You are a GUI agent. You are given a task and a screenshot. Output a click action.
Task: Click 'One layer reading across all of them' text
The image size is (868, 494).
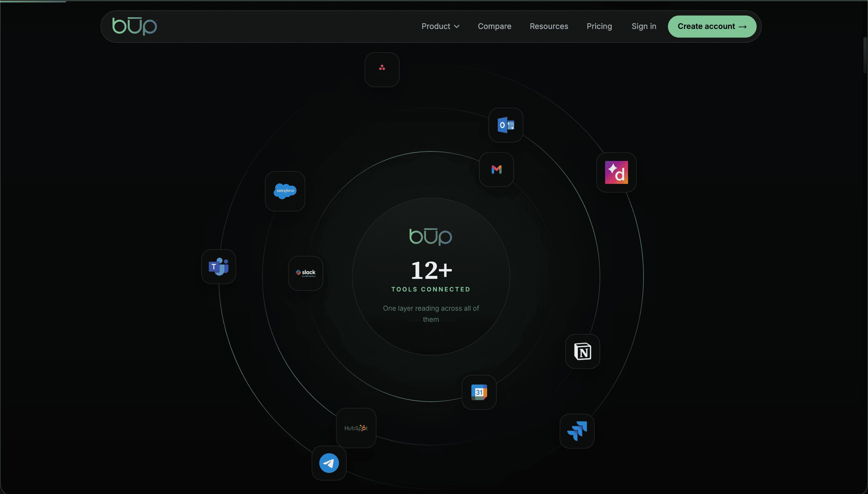tap(431, 314)
